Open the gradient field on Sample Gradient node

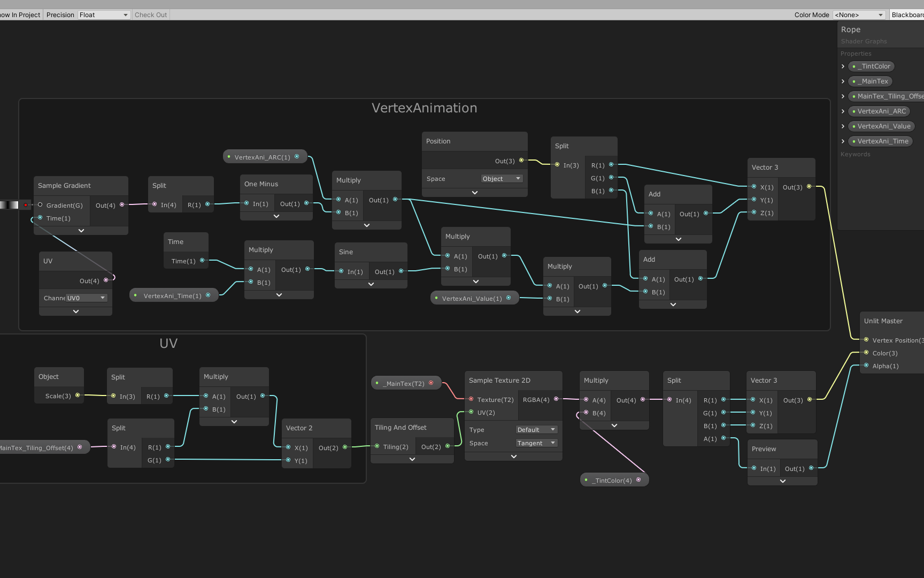tap(10, 205)
